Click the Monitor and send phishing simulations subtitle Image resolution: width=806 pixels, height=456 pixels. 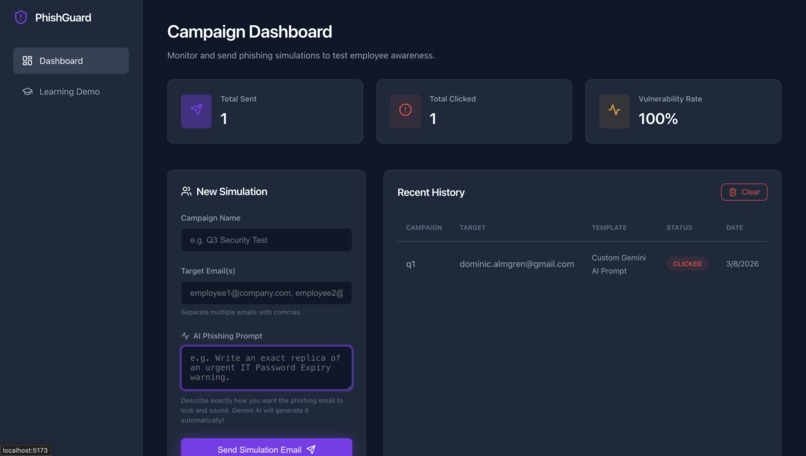[301, 56]
